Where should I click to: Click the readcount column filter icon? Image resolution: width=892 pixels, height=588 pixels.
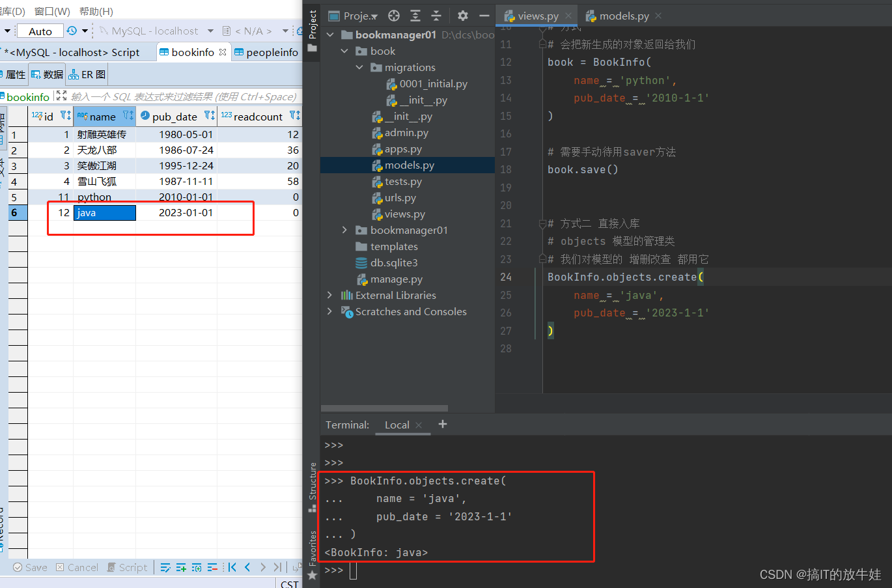point(295,116)
